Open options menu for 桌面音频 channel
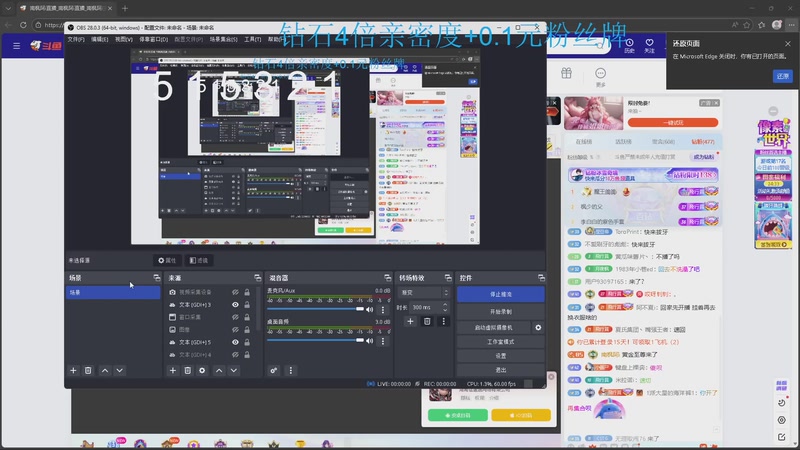Viewport: 800px width, 450px height. [383, 340]
